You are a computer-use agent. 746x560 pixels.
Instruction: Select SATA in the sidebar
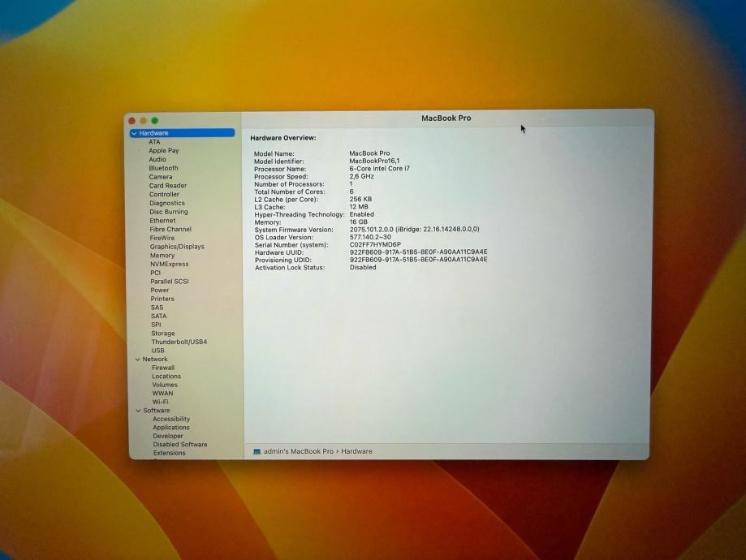(x=159, y=317)
